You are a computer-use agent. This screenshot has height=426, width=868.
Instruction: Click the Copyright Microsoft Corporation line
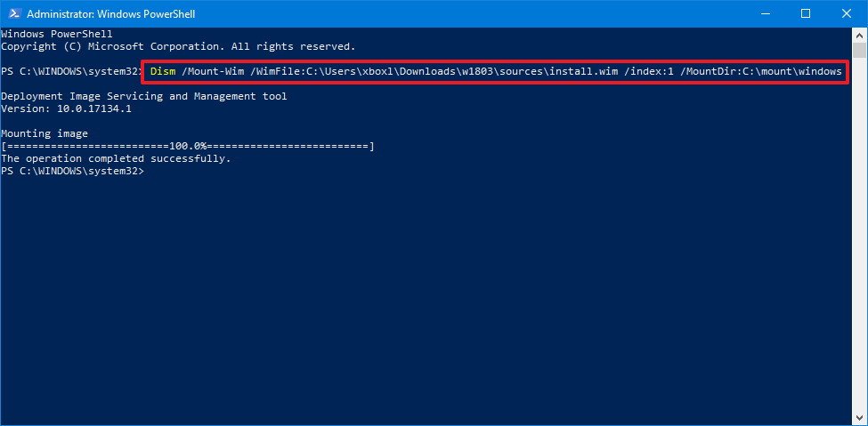[178, 46]
